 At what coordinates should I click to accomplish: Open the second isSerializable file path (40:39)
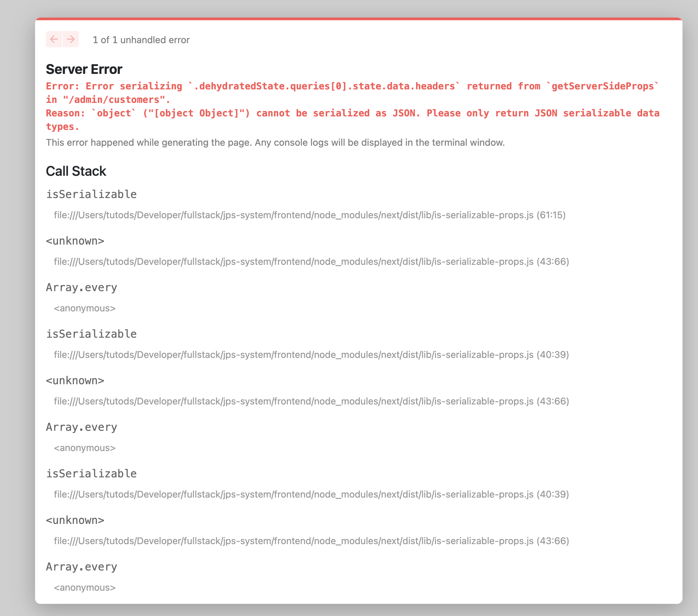pyautogui.click(x=311, y=355)
